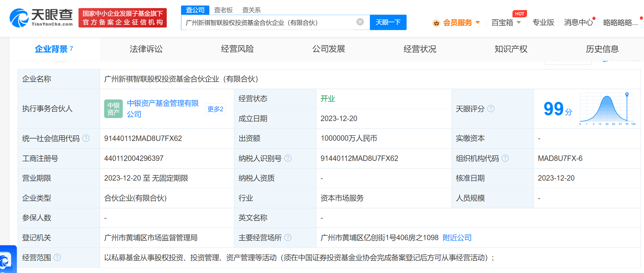Click the 中银资产 green company logo

[x=113, y=109]
